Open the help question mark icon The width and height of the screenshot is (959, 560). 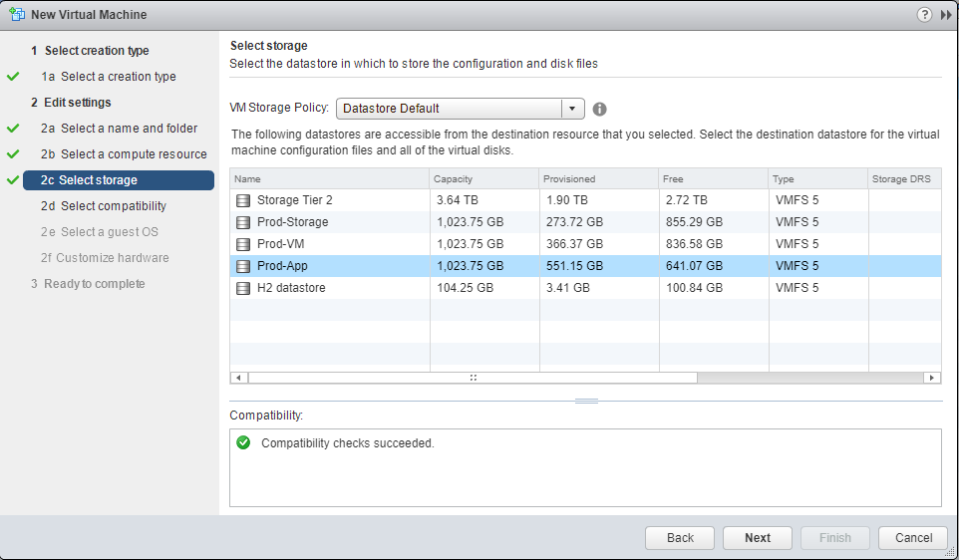[x=924, y=15]
